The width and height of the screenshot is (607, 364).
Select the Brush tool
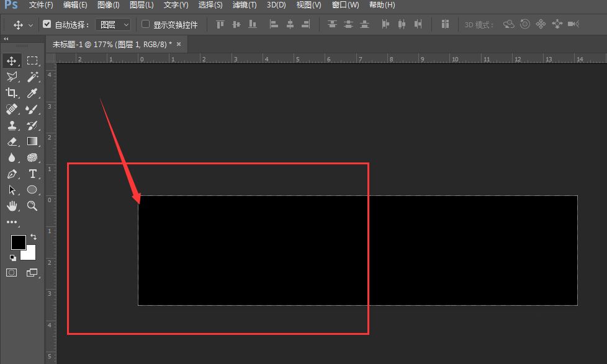pyautogui.click(x=32, y=109)
